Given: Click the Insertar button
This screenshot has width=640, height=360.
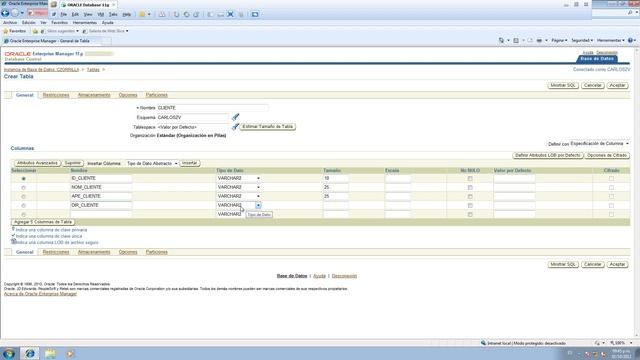Looking at the screenshot, I should [189, 163].
